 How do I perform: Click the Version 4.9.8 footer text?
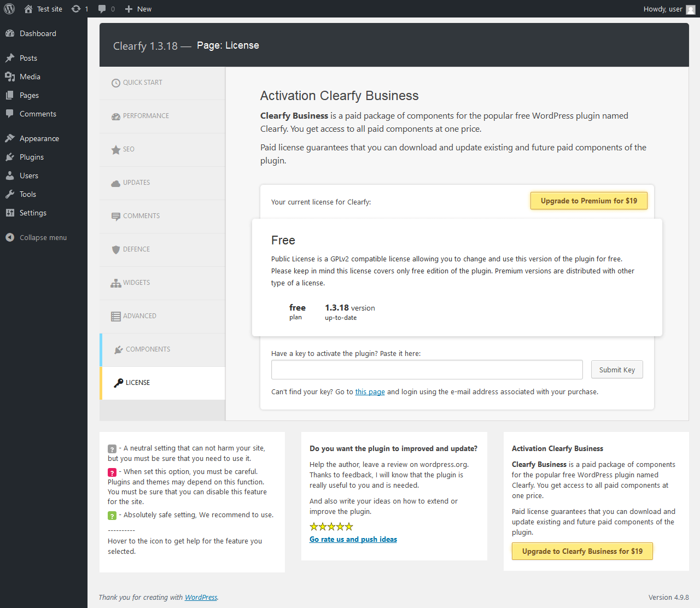(669, 598)
